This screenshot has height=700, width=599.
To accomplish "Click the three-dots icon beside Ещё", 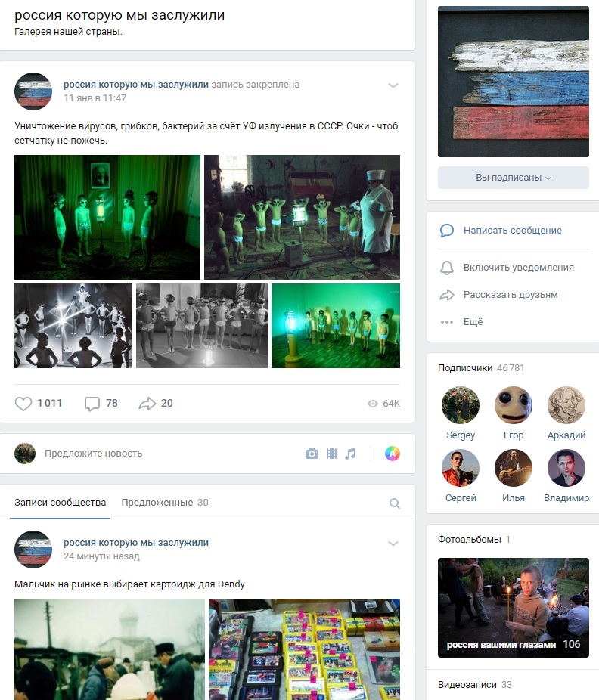I will [x=447, y=322].
